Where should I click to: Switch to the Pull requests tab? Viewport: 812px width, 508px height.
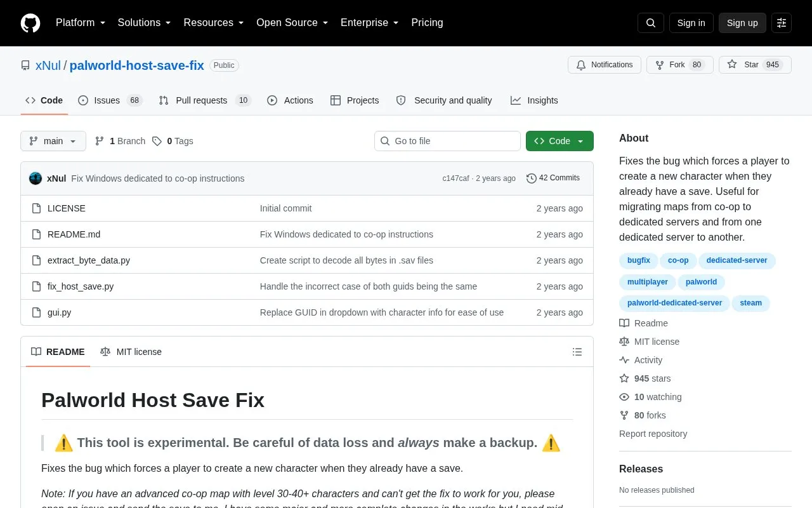[x=205, y=100]
